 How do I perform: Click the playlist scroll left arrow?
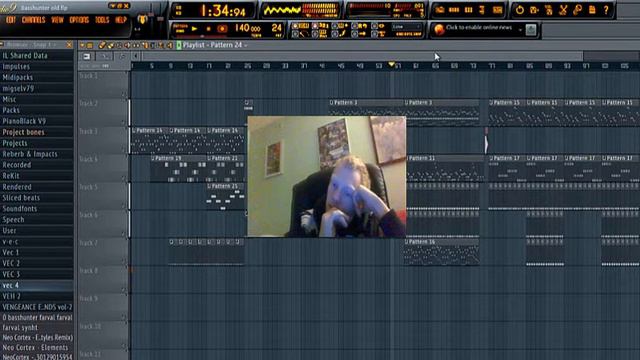click(136, 56)
